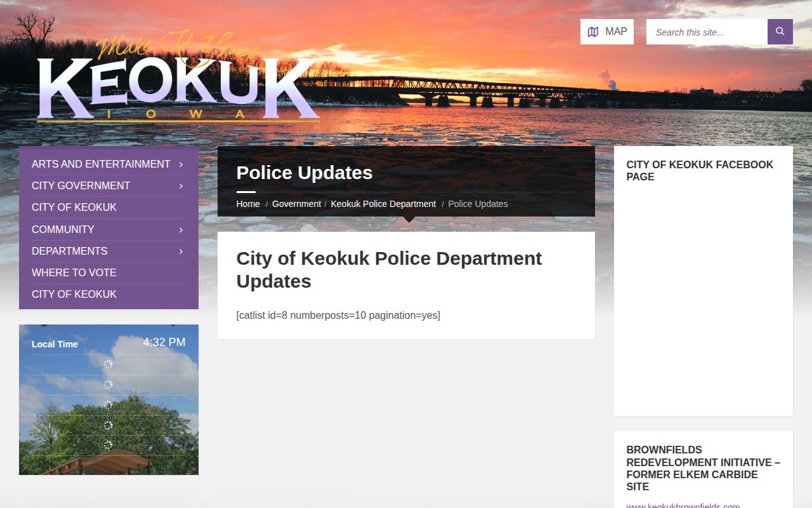Open the MAP button
812x508 pixels.
pos(607,32)
